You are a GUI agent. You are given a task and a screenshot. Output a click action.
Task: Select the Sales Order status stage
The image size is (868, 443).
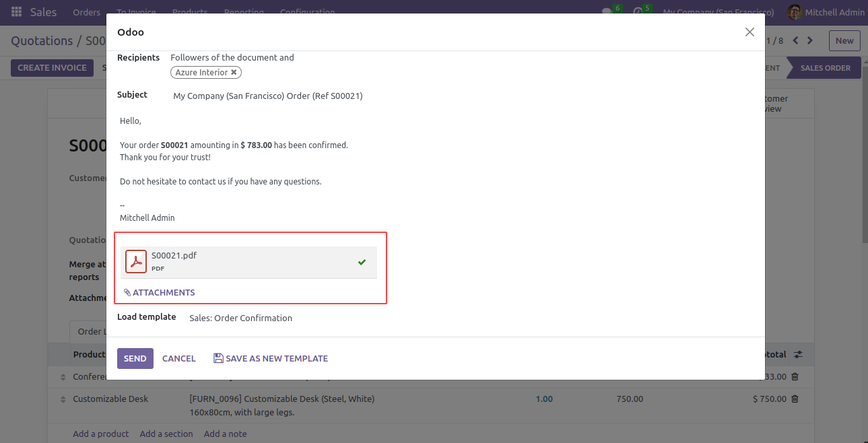pyautogui.click(x=825, y=68)
